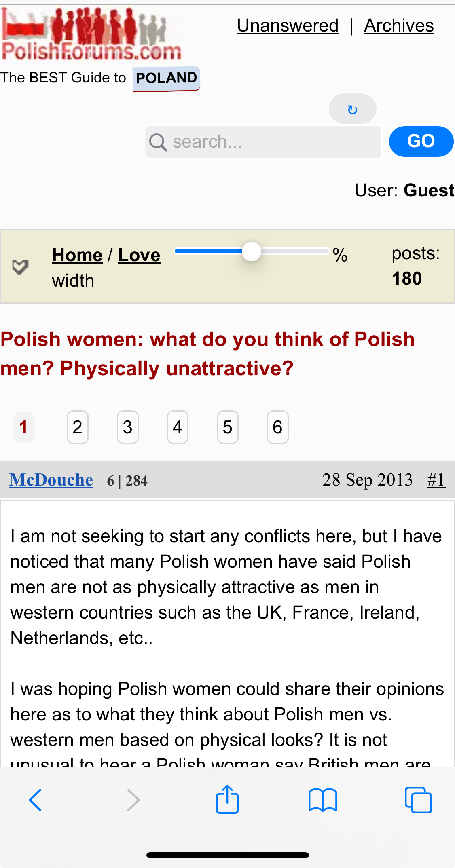The height and width of the screenshot is (868, 455).
Task: Tap Safari's back arrow
Action: tap(35, 800)
